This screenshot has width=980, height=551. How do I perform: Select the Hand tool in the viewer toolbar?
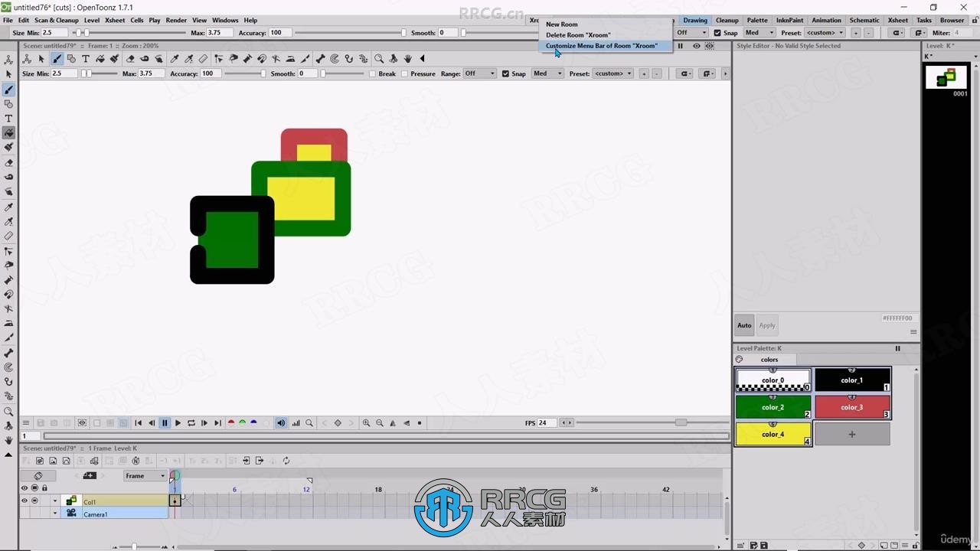click(x=408, y=58)
